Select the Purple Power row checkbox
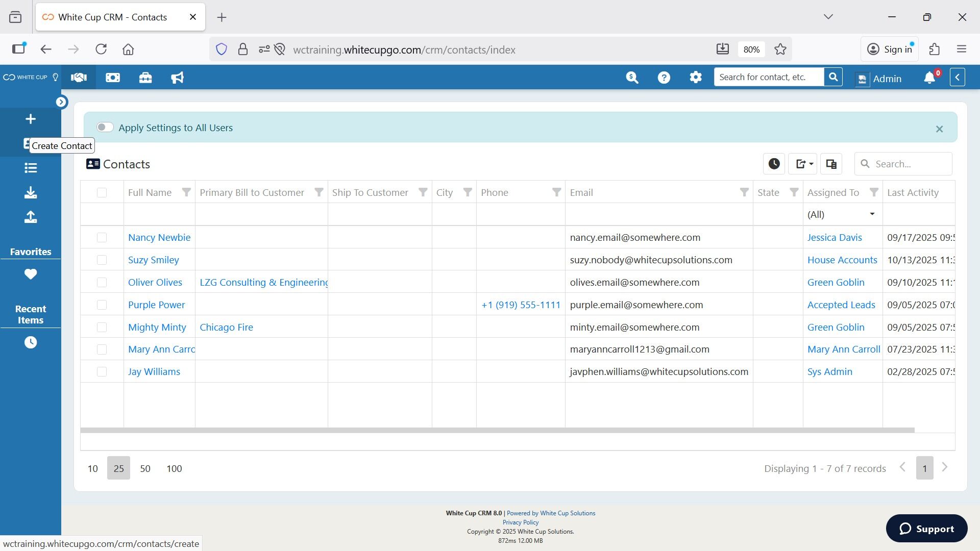 pos(102,305)
